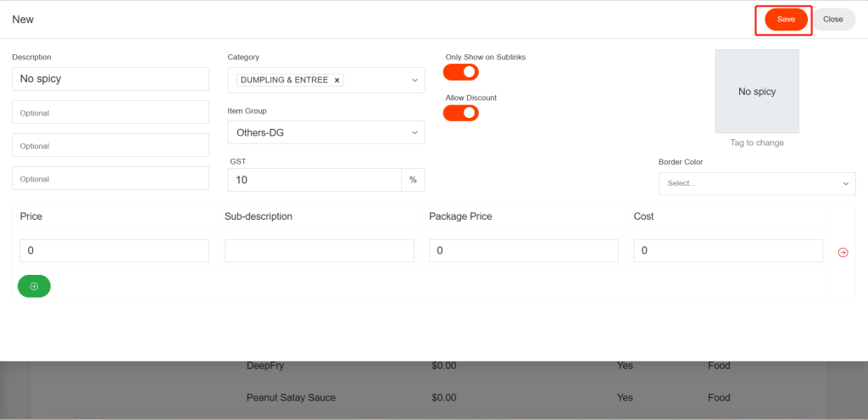This screenshot has height=420, width=868.
Task: Save the new item
Action: pyautogui.click(x=786, y=20)
